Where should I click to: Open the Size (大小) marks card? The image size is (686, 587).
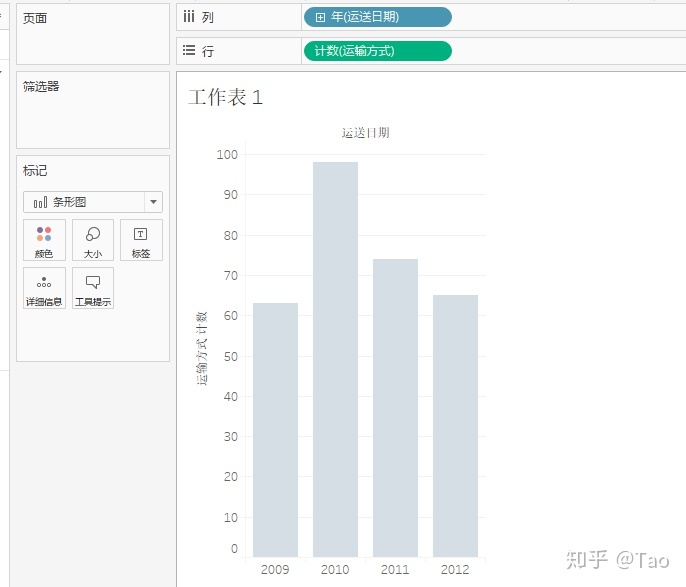[93, 240]
